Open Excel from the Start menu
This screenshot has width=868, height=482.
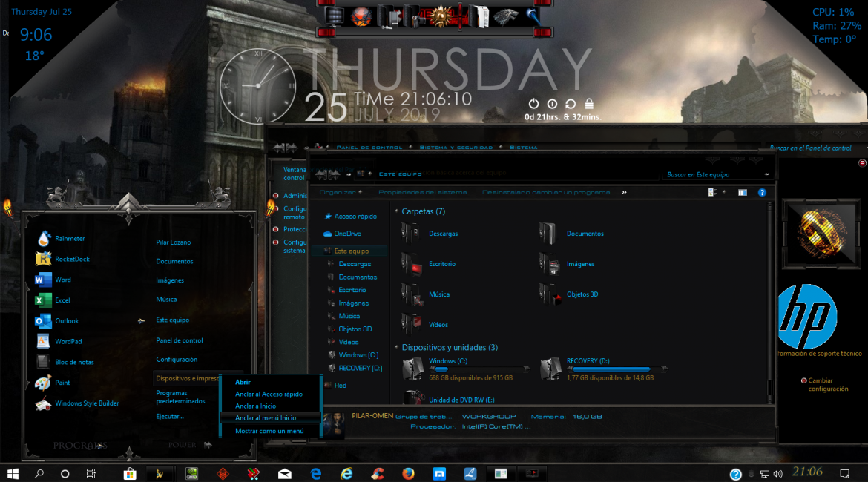click(53, 300)
